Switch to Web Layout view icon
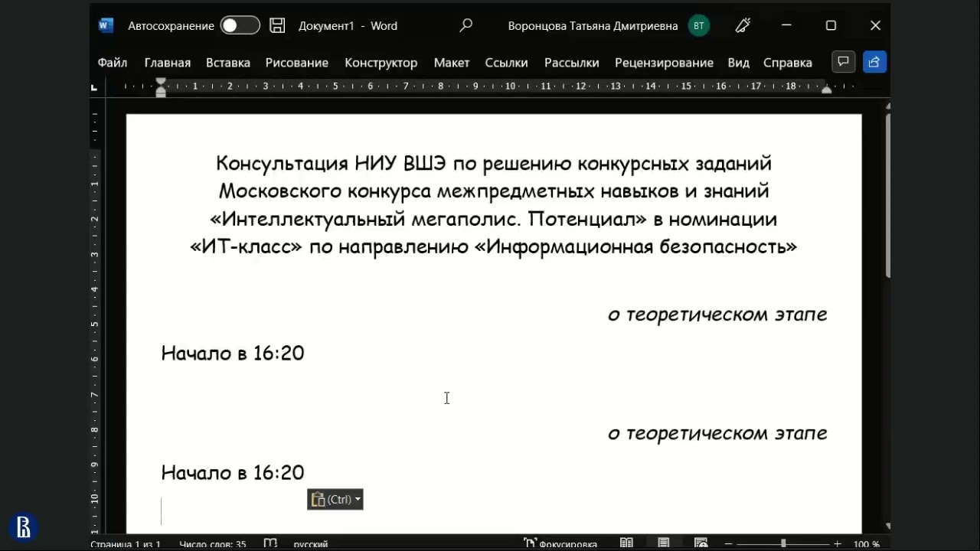The image size is (980, 551). (x=701, y=544)
